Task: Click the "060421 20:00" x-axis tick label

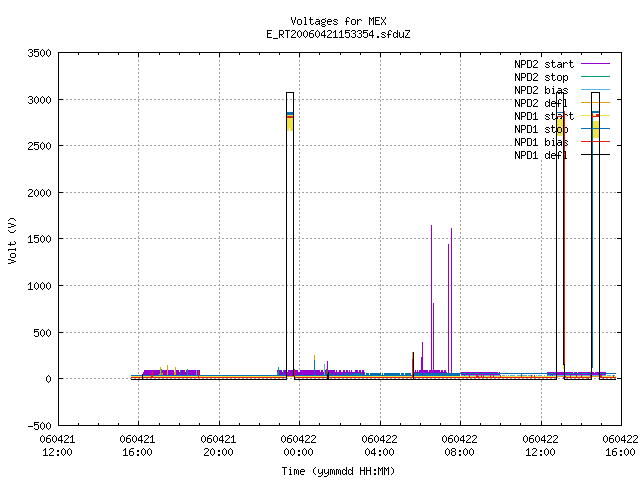Action: coord(218,446)
